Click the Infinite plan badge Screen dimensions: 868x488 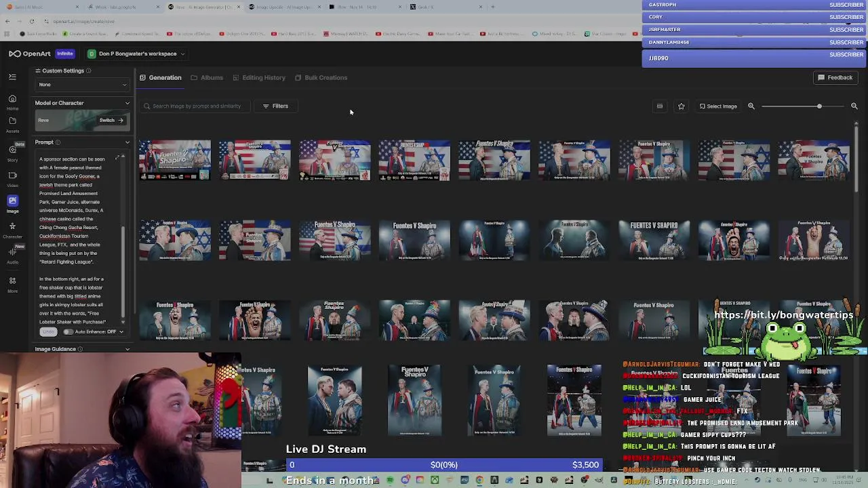click(65, 54)
